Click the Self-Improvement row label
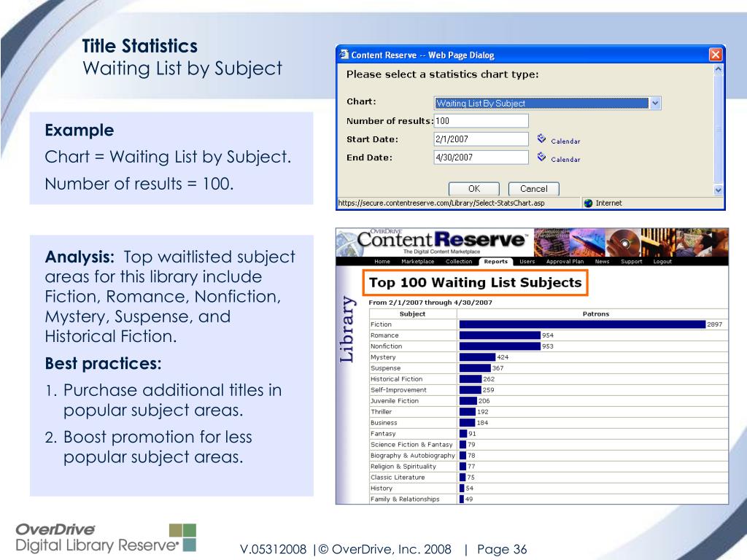Screen dimensions: 747x560 399,390
